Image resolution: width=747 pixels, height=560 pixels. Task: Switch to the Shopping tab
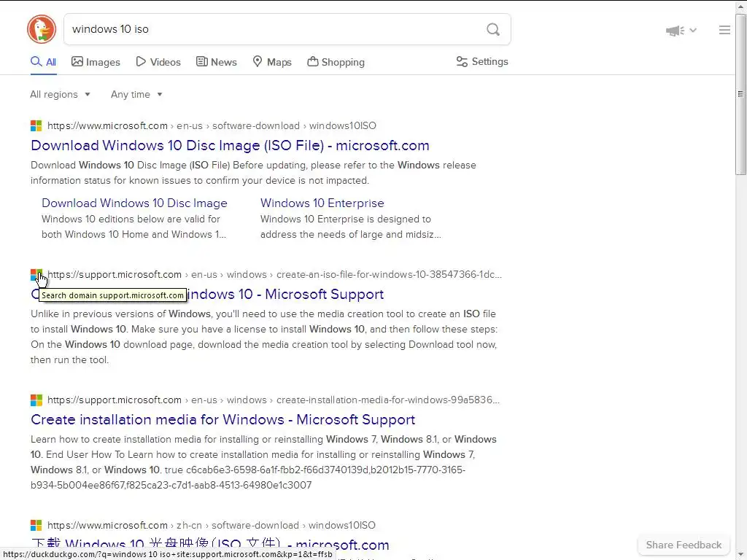336,62
